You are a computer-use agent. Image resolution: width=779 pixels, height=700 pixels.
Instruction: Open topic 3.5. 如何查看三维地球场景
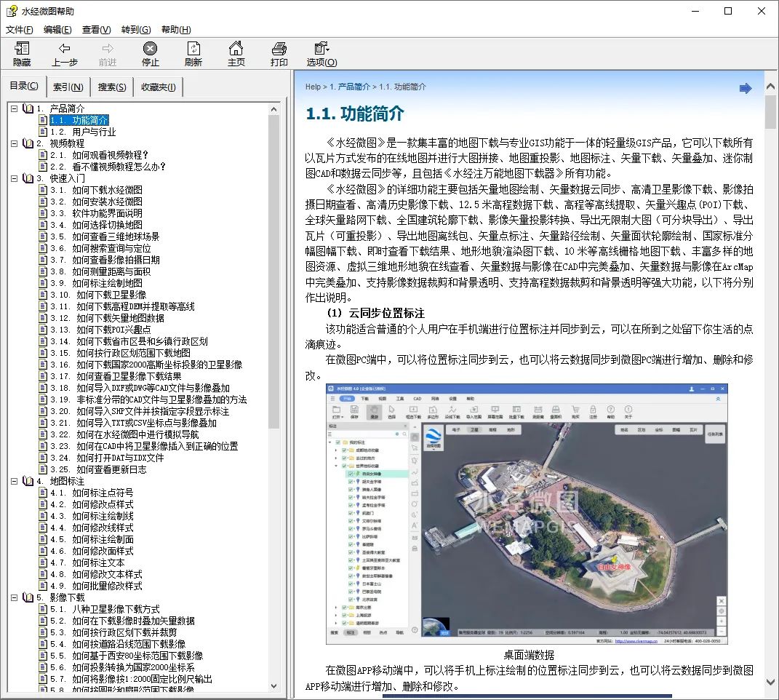coord(104,236)
